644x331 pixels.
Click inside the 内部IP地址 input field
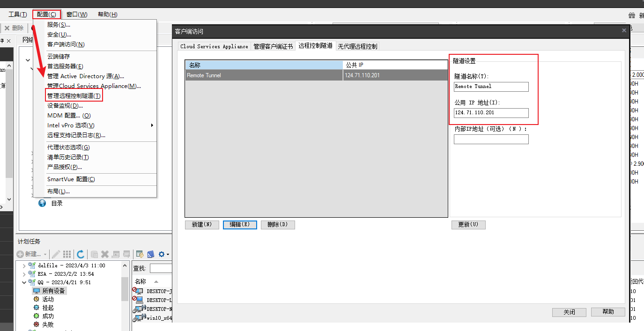click(491, 139)
